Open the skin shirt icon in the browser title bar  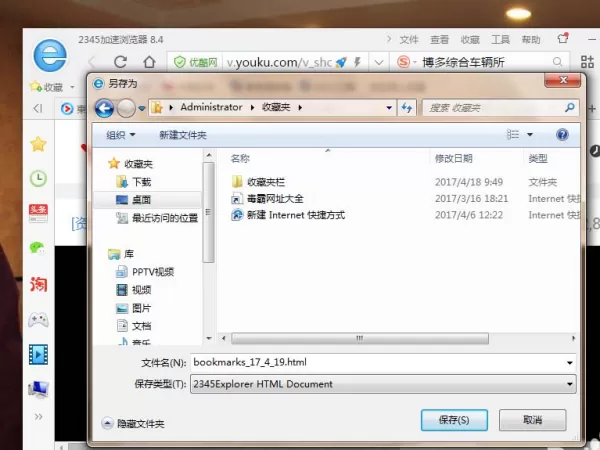pos(563,38)
